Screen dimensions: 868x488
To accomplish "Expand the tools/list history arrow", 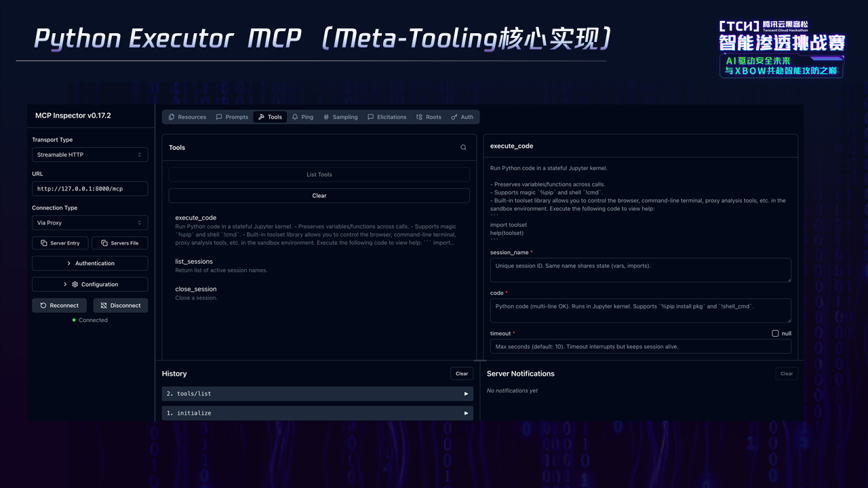I will tap(466, 394).
